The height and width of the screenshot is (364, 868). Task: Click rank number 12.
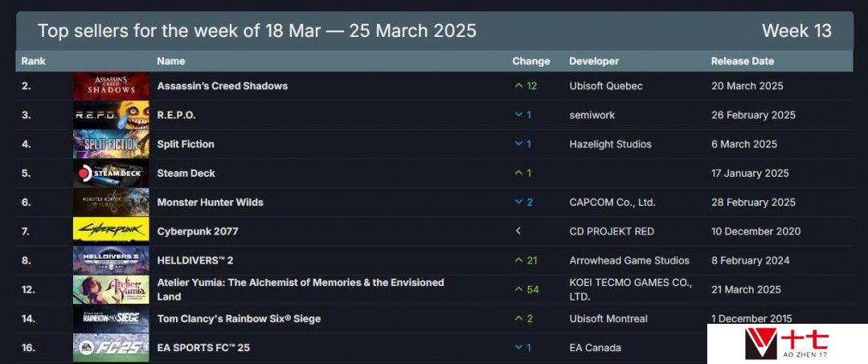28,289
